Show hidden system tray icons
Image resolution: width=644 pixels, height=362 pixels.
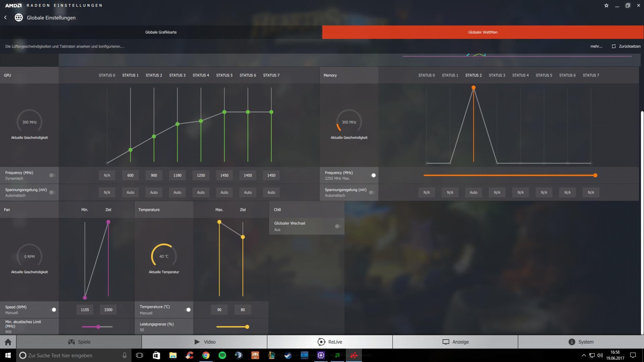(584, 355)
